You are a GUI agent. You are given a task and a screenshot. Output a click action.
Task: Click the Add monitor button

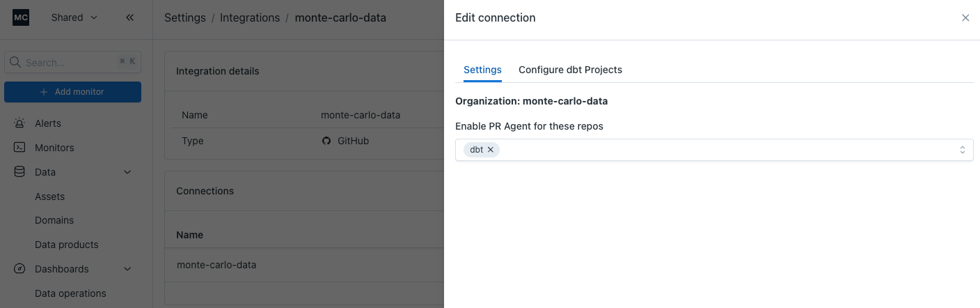[x=72, y=92]
